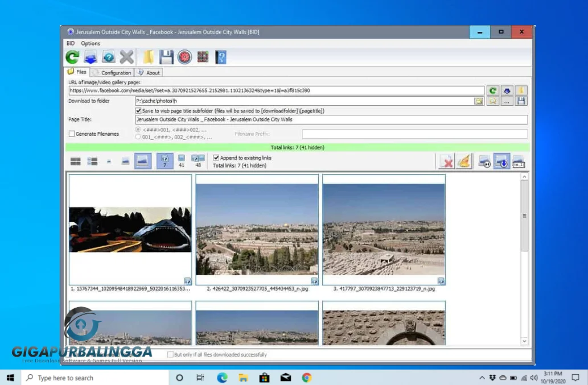Image resolution: width=588 pixels, height=385 pixels.
Task: Click the small blue arrow button beside URL
Action: (x=507, y=90)
